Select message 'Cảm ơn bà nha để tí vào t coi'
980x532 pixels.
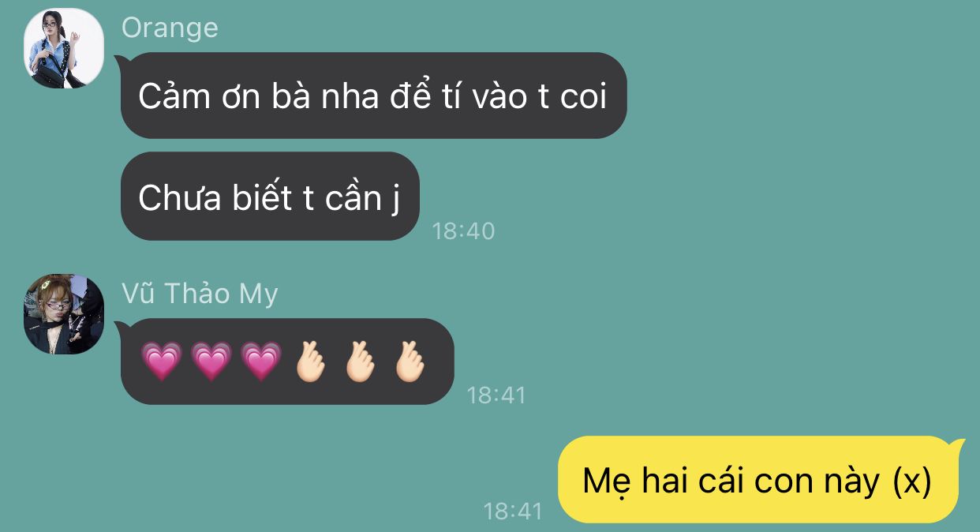point(373,96)
